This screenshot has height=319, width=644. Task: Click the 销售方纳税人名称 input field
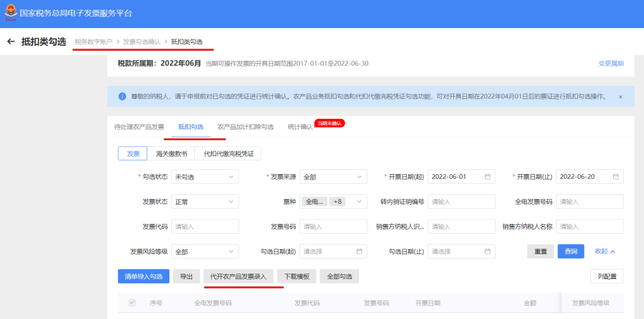pyautogui.click(x=589, y=227)
